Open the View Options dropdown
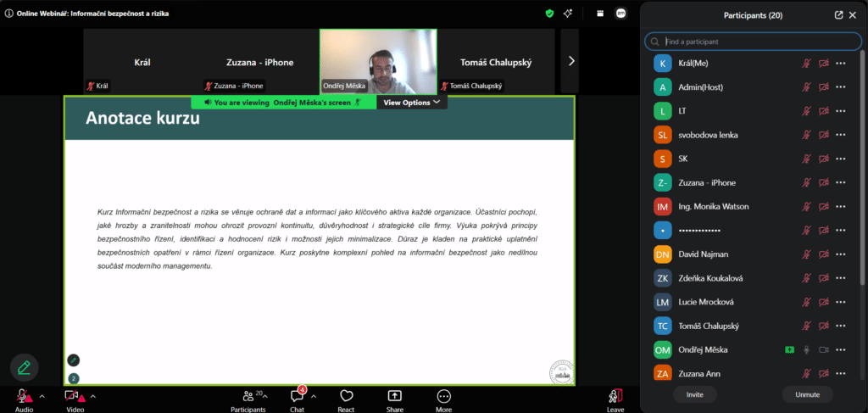 412,103
